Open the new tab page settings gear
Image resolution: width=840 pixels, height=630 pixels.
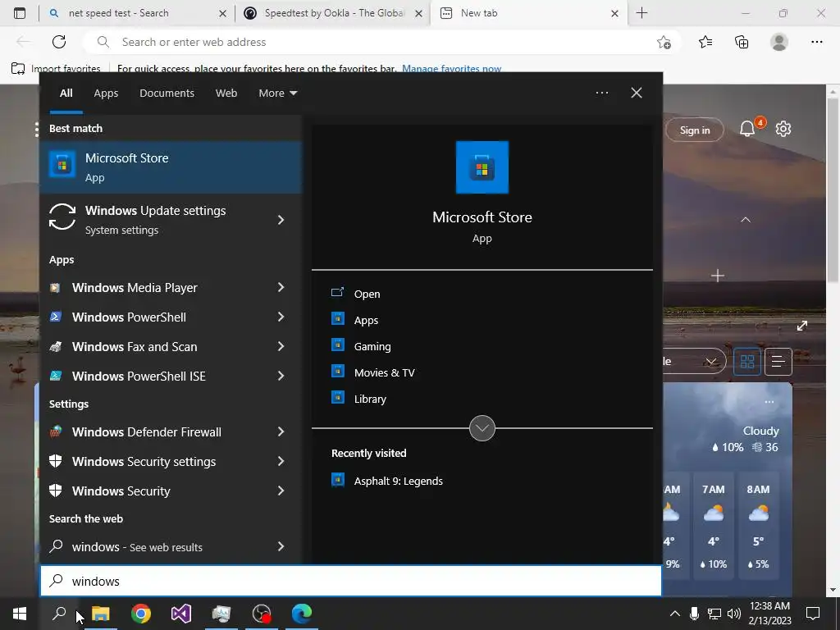pyautogui.click(x=783, y=129)
